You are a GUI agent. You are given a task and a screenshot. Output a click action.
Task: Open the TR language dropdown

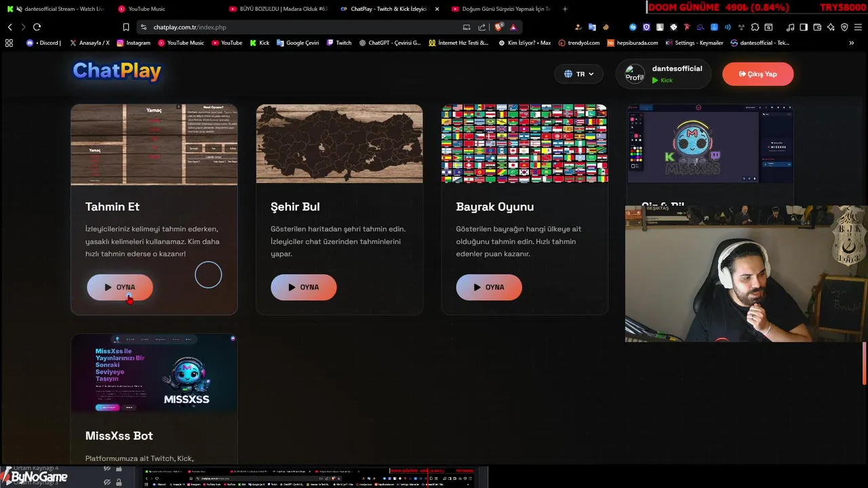click(579, 74)
